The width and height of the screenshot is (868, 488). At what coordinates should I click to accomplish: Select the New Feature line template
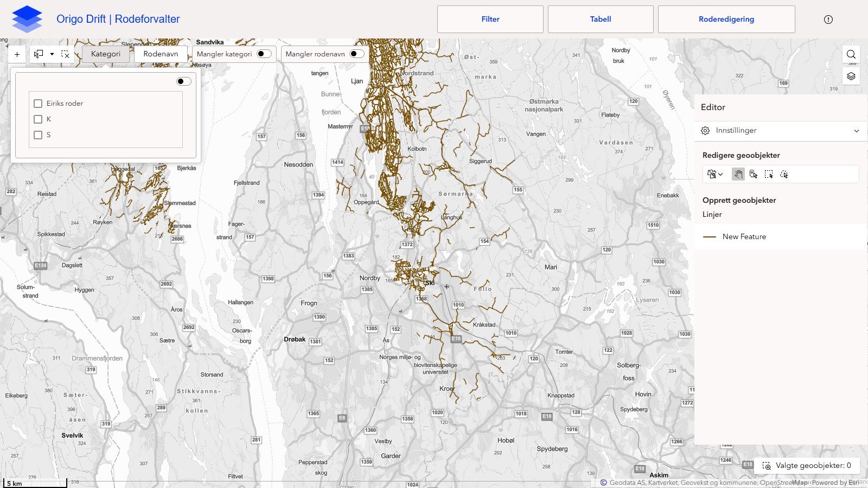pyautogui.click(x=781, y=237)
